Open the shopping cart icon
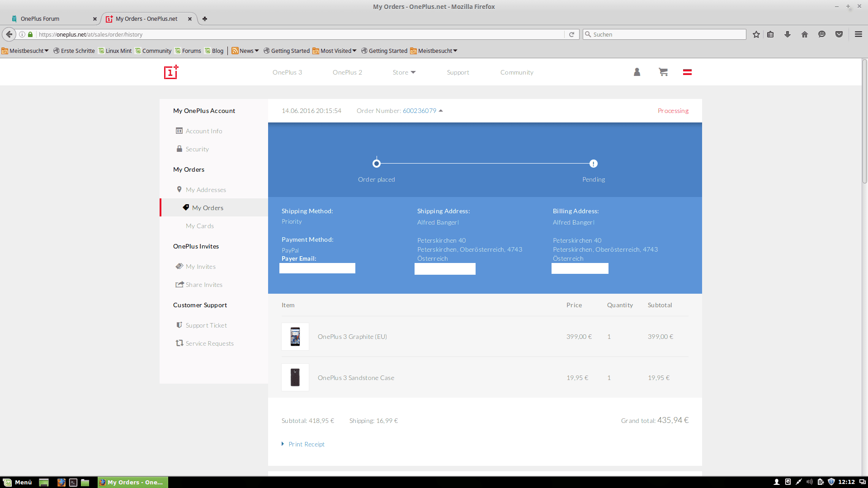This screenshot has height=488, width=868. pos(663,72)
